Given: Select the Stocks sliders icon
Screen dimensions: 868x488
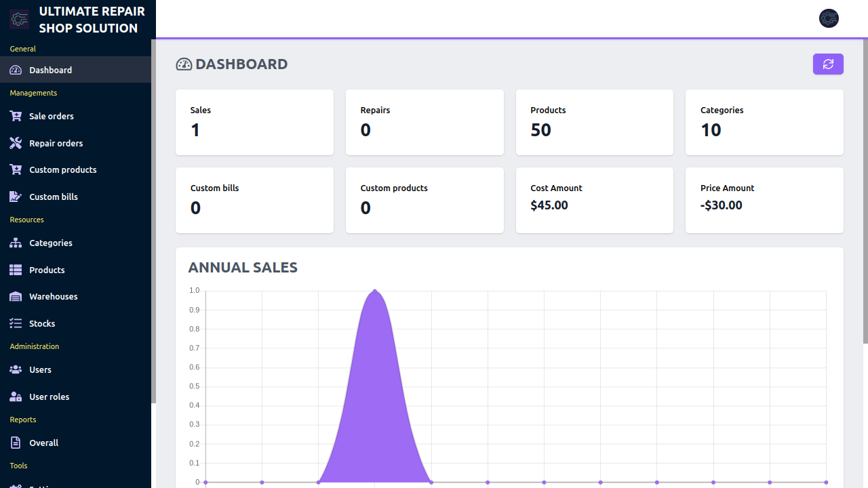Looking at the screenshot, I should coord(15,323).
